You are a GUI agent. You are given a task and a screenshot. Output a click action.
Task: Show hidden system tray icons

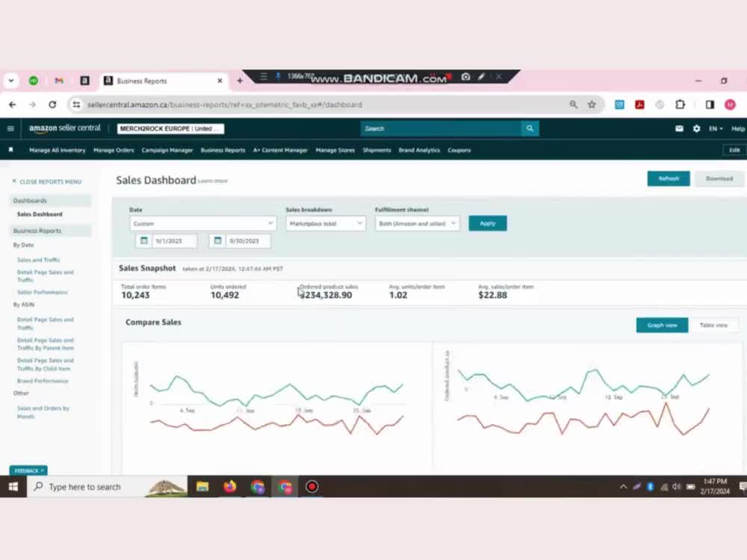pos(623,487)
